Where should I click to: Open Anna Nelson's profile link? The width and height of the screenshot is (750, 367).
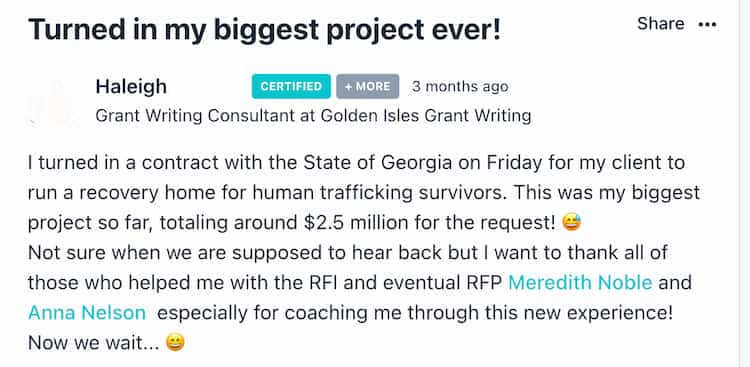pos(87,312)
